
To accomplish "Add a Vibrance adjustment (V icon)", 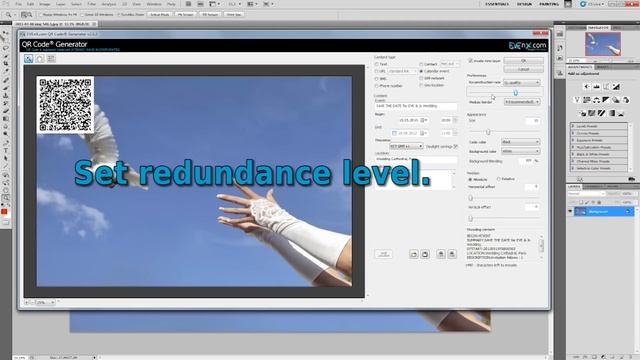I will point(577,100).
